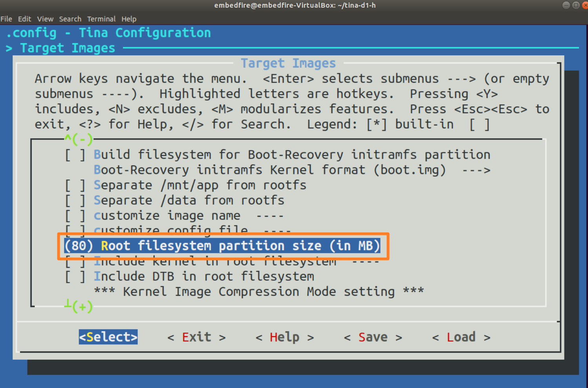588x388 pixels.
Task: Enable Separate /mnt/app from rootfs
Action: pos(75,185)
